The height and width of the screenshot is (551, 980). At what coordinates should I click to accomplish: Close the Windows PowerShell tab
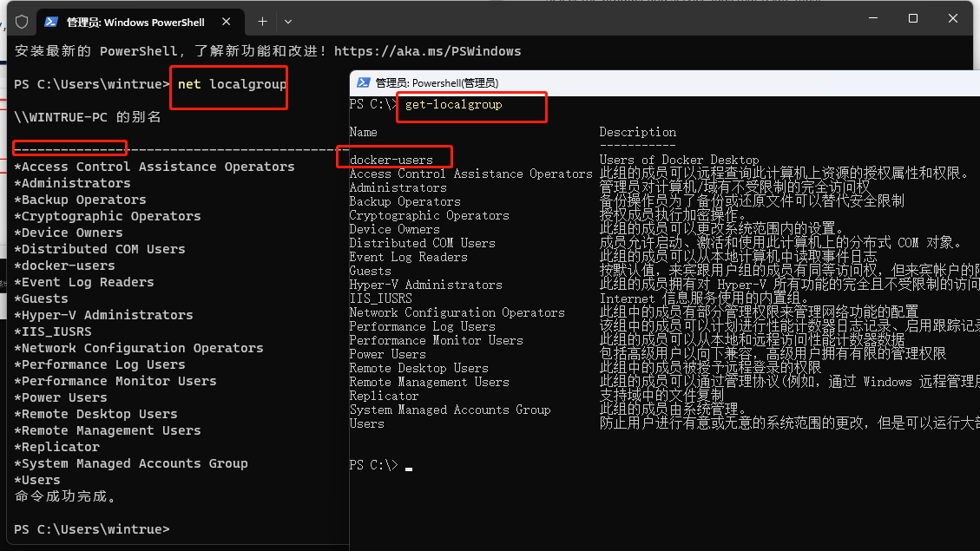(x=227, y=22)
